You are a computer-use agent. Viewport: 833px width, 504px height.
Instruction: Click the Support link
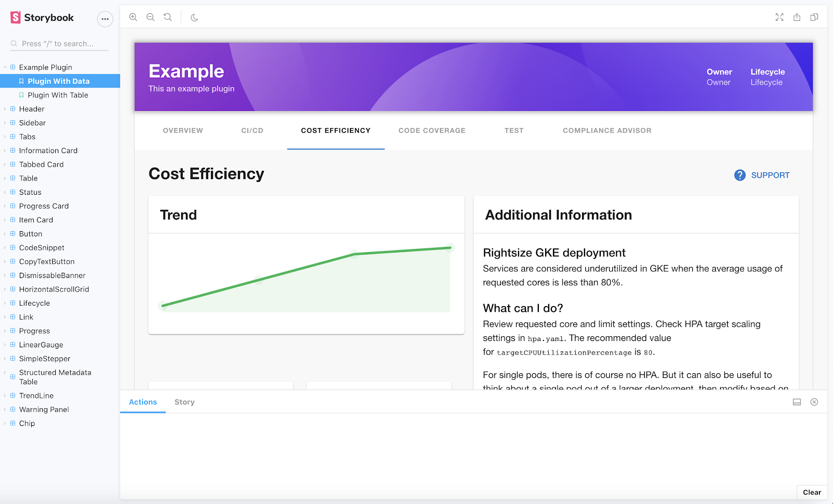pos(762,175)
